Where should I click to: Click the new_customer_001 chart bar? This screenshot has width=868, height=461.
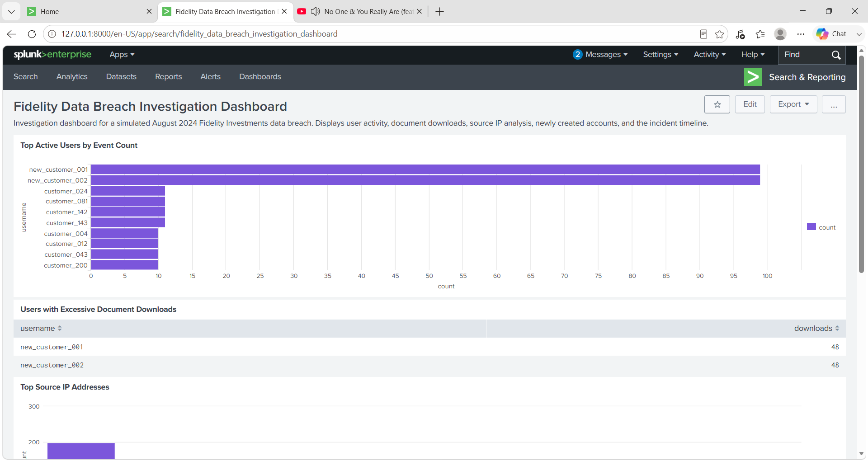pyautogui.click(x=425, y=169)
